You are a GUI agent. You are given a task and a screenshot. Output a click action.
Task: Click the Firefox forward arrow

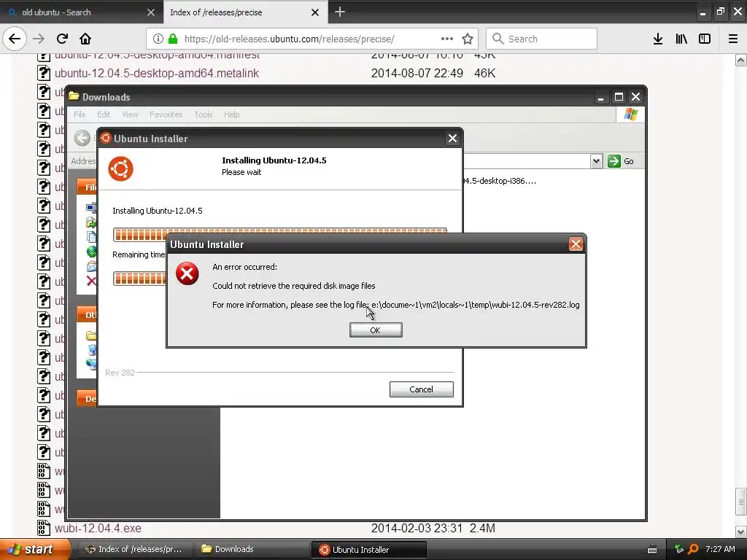point(39,39)
